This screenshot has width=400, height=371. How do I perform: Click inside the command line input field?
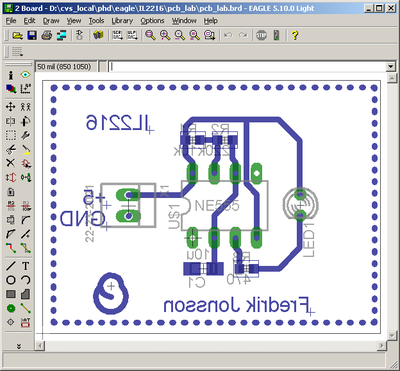248,67
